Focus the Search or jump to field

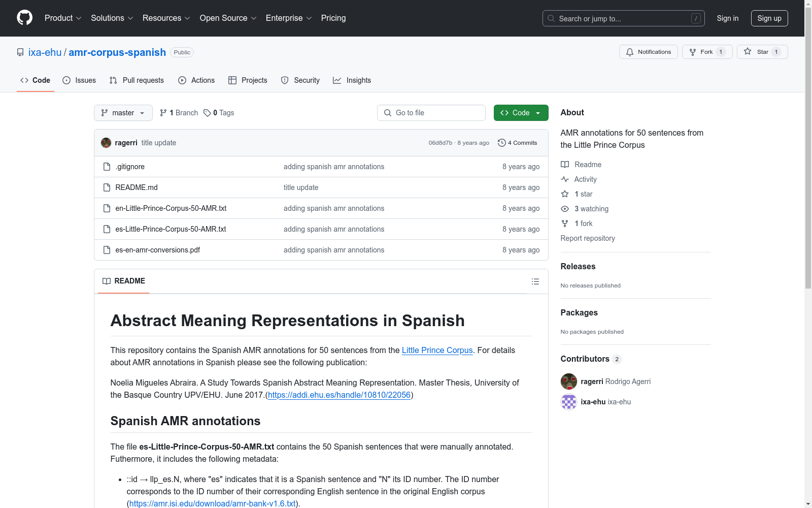624,18
